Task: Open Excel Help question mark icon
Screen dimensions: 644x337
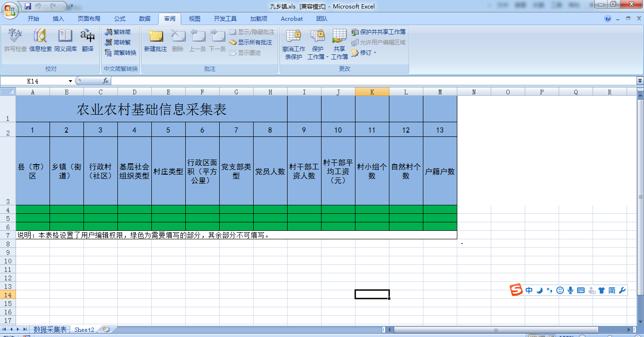Action: coord(608,18)
